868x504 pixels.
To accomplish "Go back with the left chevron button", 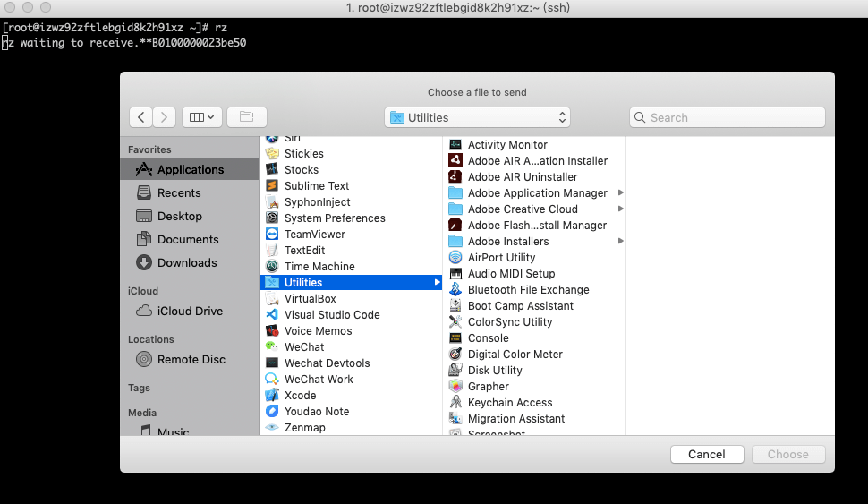I will (x=141, y=117).
